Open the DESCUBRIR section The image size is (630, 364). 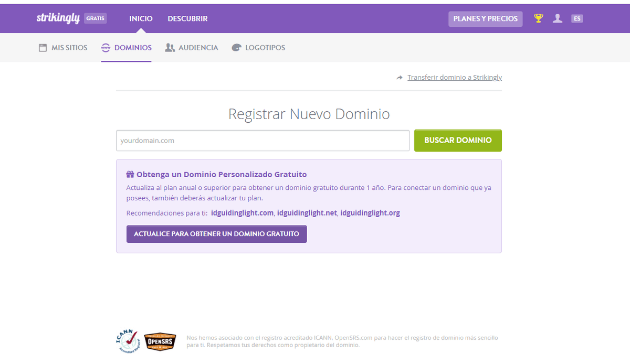[x=187, y=18]
